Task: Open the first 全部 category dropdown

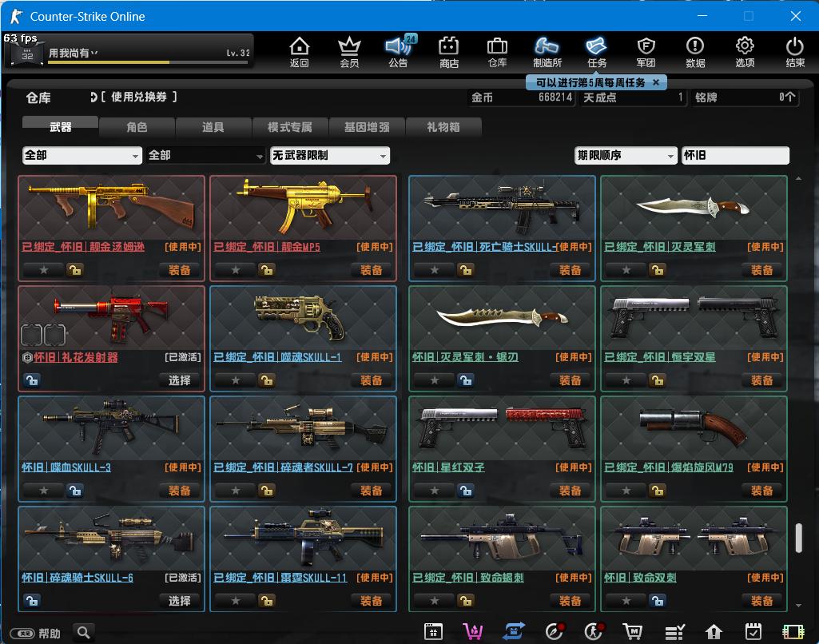Action: click(x=82, y=155)
